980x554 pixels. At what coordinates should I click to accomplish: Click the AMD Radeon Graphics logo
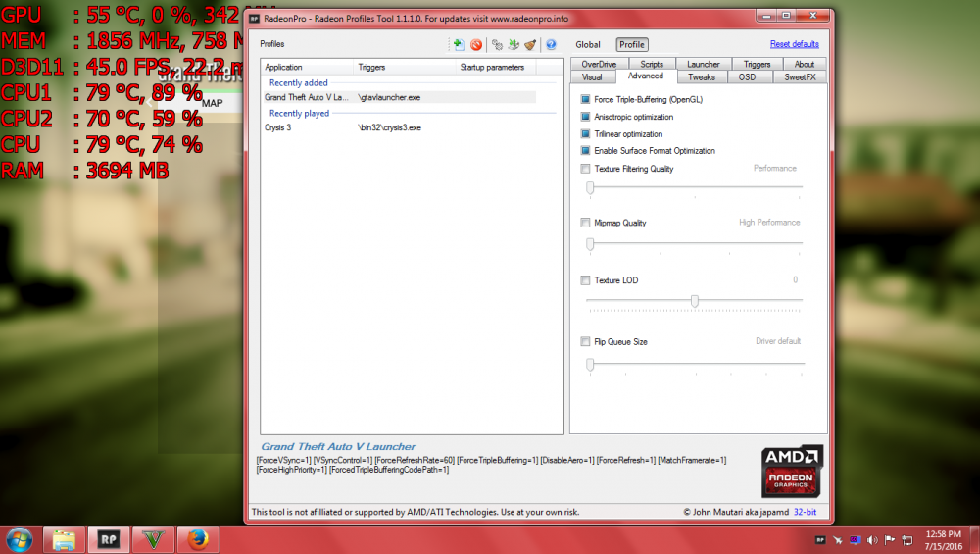[792, 472]
